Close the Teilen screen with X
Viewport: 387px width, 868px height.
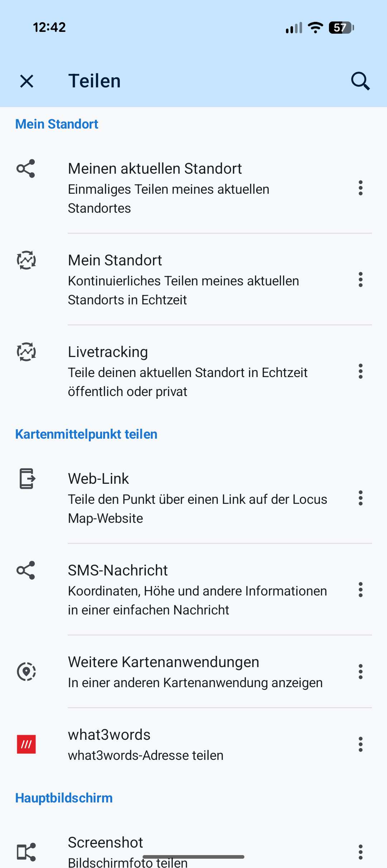(x=27, y=81)
